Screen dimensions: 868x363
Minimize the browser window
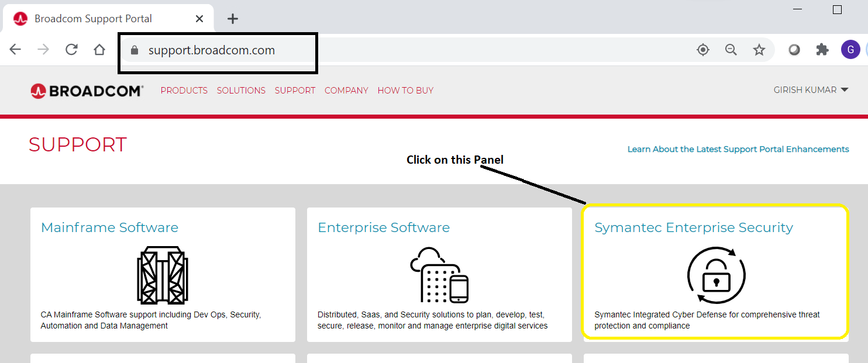point(798,10)
